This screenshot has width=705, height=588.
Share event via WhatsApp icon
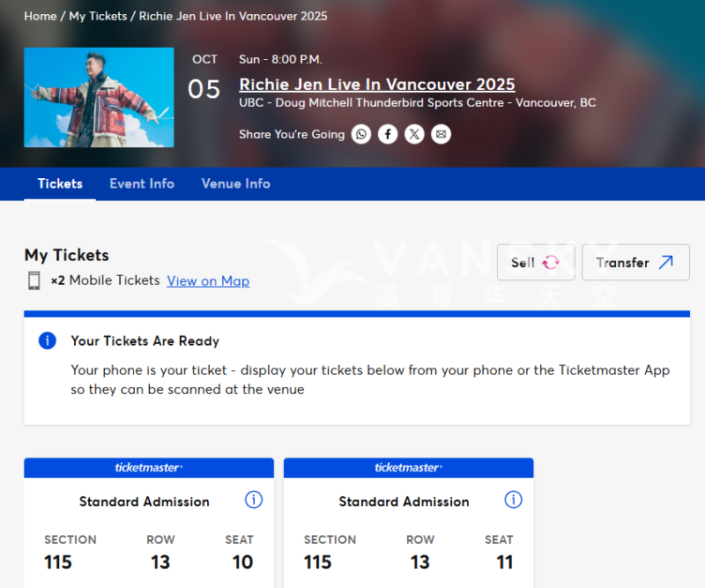click(361, 134)
